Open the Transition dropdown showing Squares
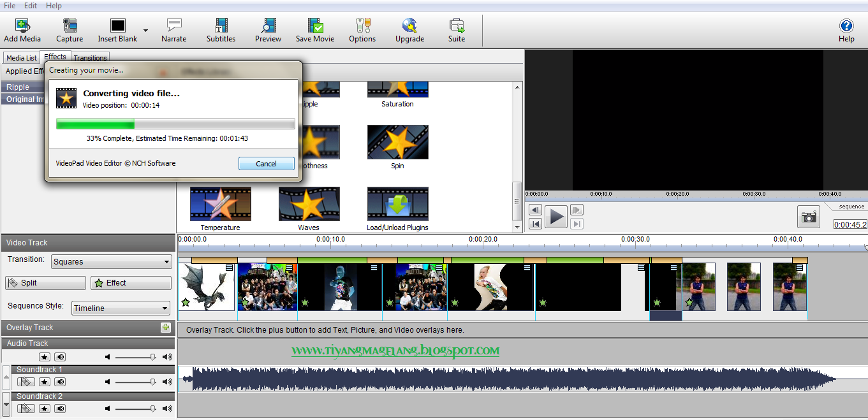 pos(112,261)
